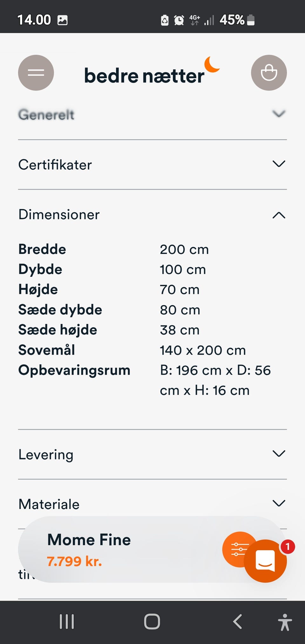Expand the Materiale section chevron
This screenshot has width=305, height=644.
coord(279,503)
